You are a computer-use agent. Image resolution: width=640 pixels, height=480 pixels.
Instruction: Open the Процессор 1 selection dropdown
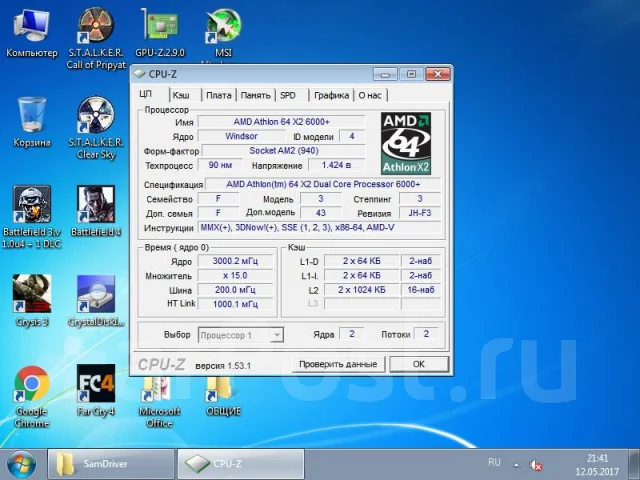pos(241,335)
